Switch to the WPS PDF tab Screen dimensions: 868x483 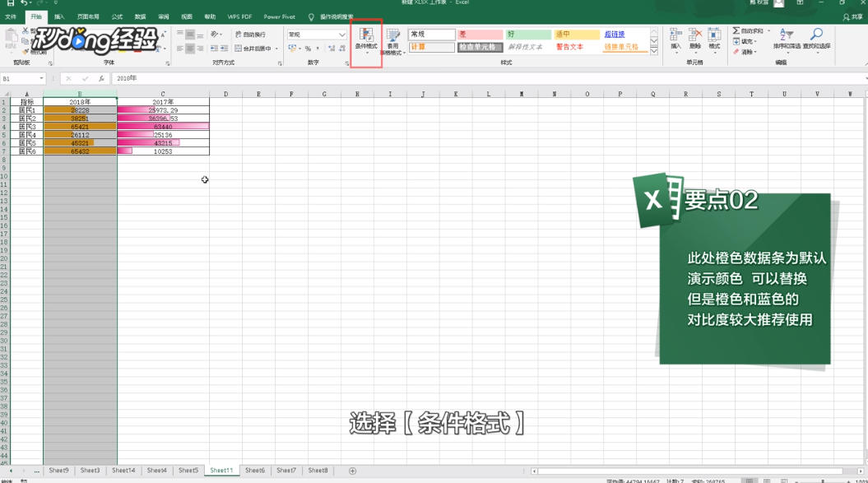tap(239, 17)
